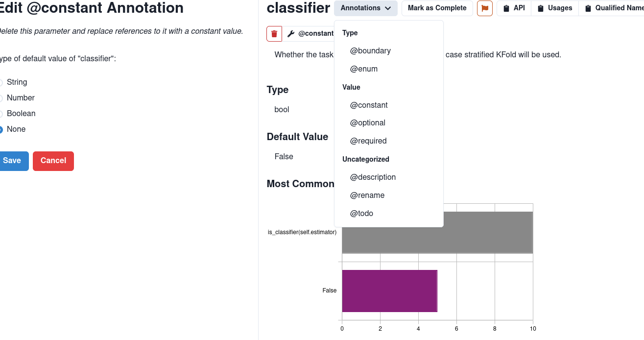This screenshot has width=644, height=340.
Task: Select the @enum annotation menu item
Action: pos(364,69)
